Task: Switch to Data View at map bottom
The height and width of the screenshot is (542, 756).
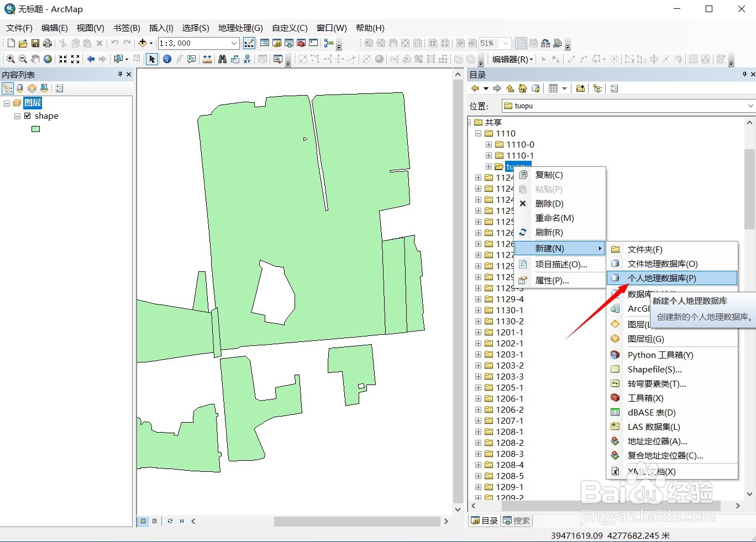Action: pyautogui.click(x=143, y=521)
